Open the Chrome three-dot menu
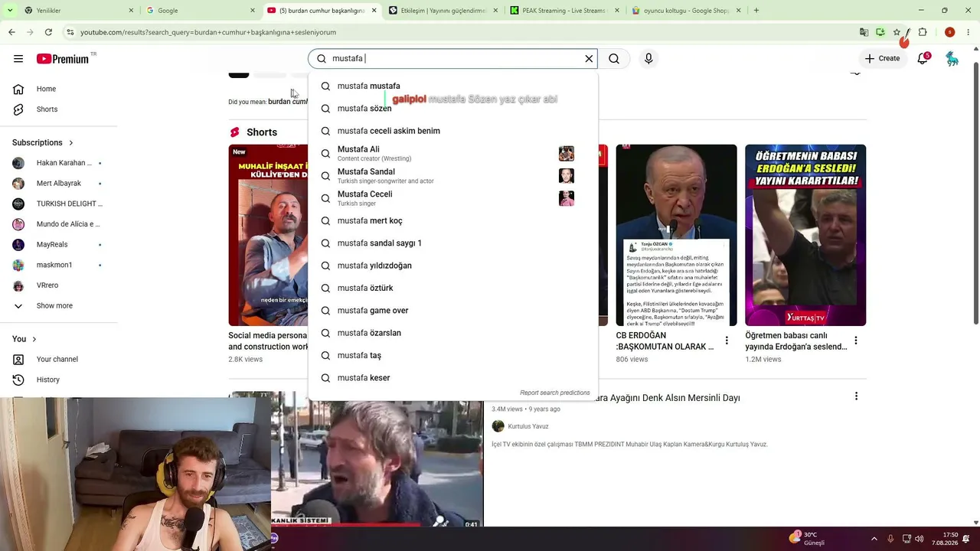This screenshot has width=980, height=551. tap(969, 32)
